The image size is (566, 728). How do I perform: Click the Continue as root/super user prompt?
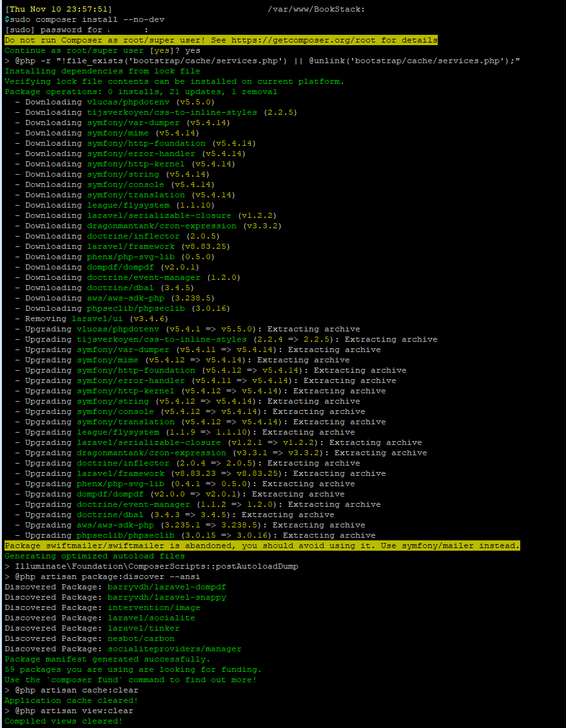[x=102, y=50]
